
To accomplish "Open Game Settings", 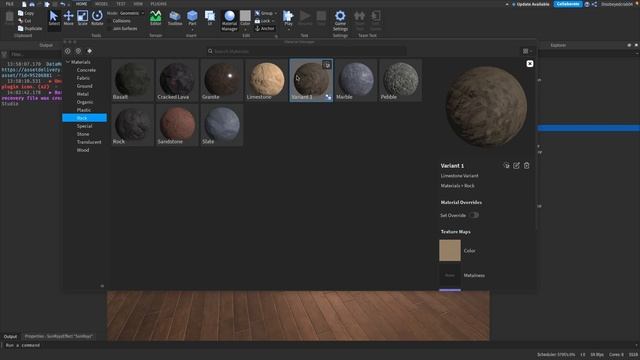I will [x=340, y=20].
